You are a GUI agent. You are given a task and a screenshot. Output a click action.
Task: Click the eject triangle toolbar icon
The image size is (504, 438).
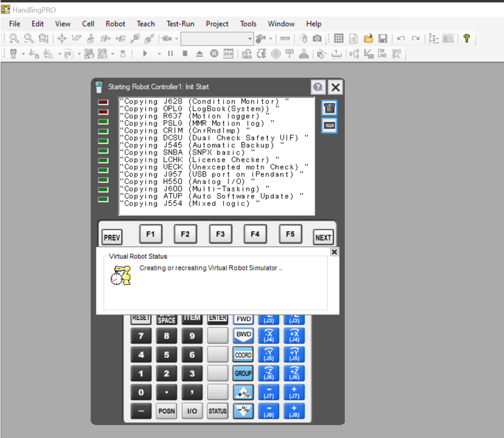coord(200,53)
